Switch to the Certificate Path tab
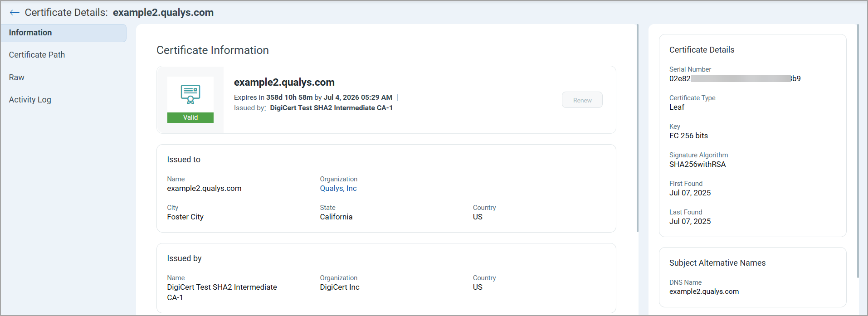The image size is (868, 316). [37, 55]
